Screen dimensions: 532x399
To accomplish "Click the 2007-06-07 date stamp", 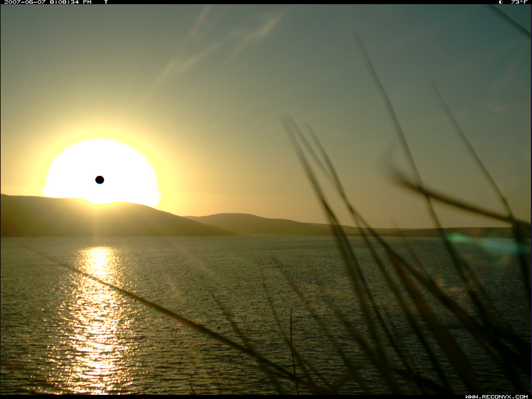I will pyautogui.click(x=25, y=2).
